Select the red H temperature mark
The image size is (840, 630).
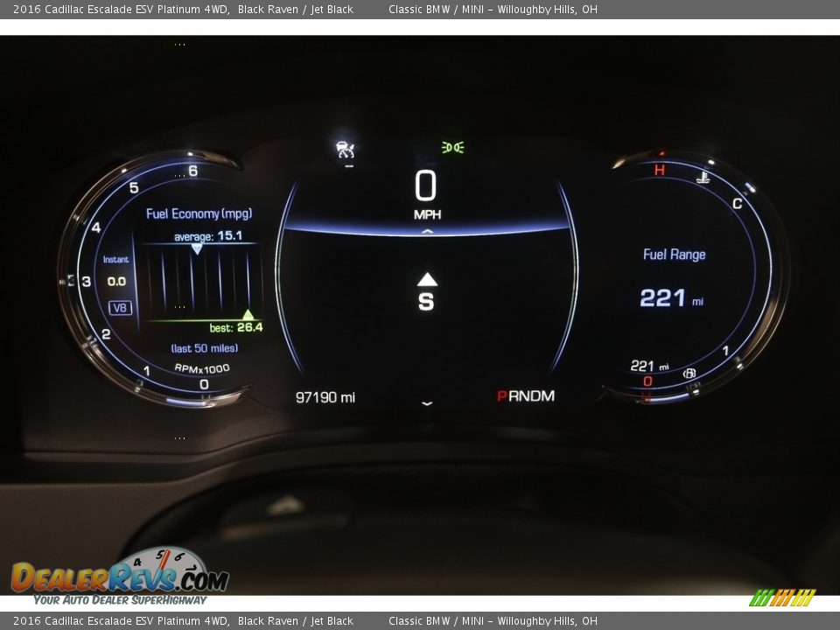tap(660, 171)
